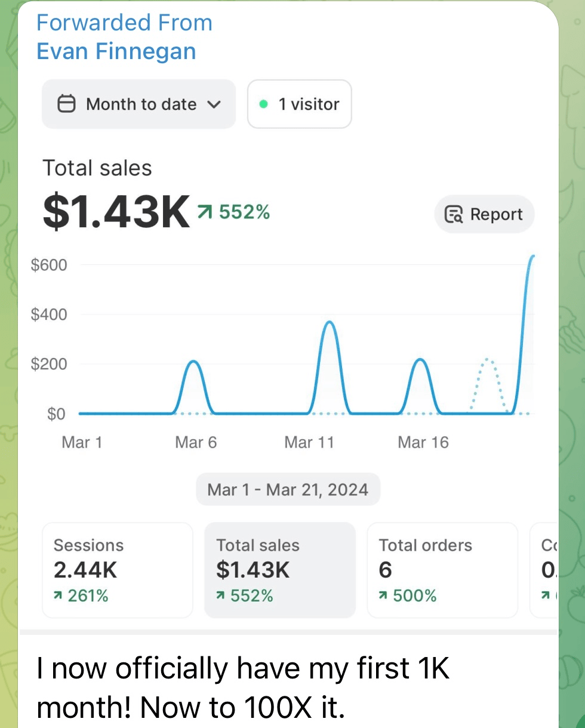The width and height of the screenshot is (585, 728).
Task: Select the Total orders metric card
Action: pyautogui.click(x=442, y=570)
